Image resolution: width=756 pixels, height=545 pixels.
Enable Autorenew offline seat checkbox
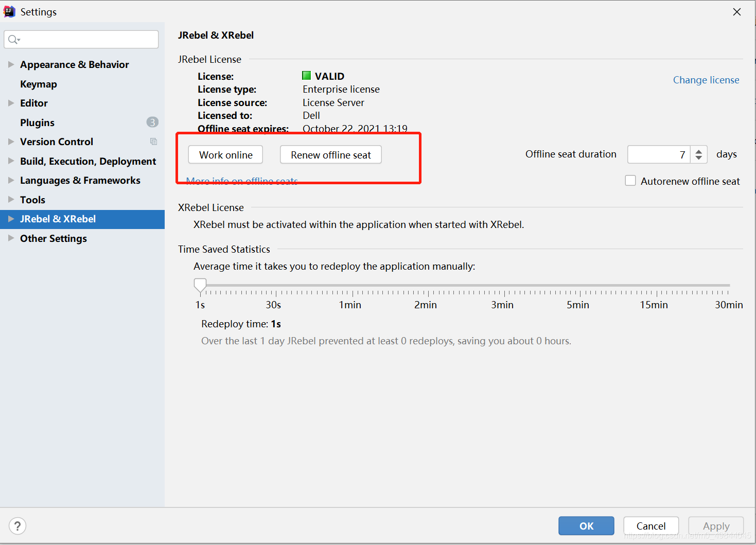tap(630, 181)
